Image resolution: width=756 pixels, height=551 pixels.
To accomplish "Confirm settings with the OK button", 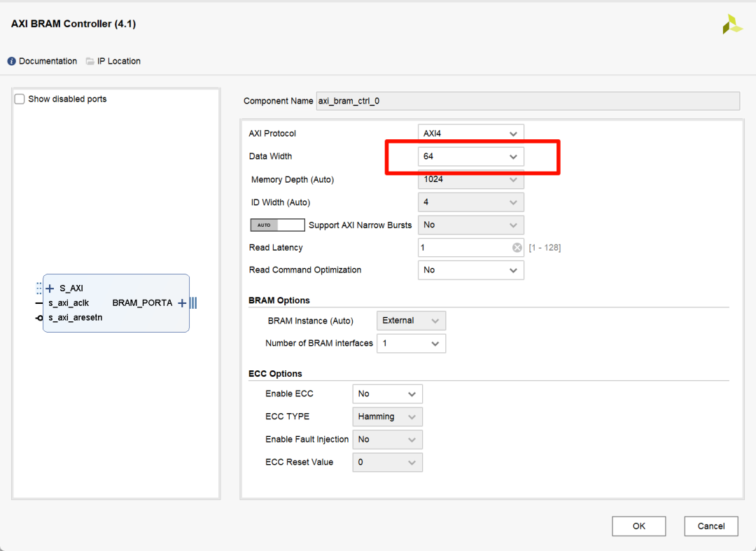I will click(x=638, y=526).
